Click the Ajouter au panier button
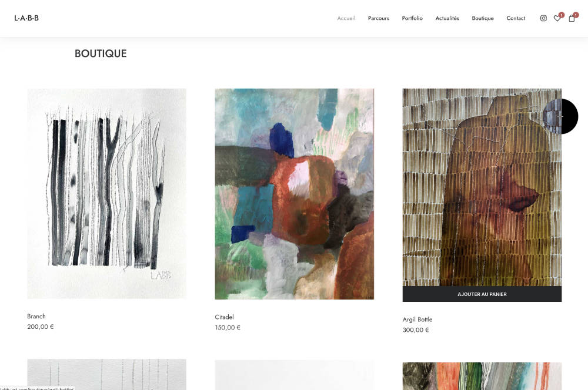This screenshot has width=588, height=390. point(482,294)
